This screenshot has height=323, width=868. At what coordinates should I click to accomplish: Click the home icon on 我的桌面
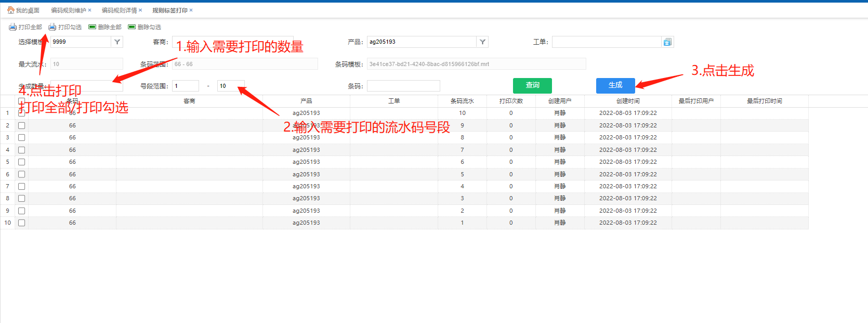coord(10,10)
